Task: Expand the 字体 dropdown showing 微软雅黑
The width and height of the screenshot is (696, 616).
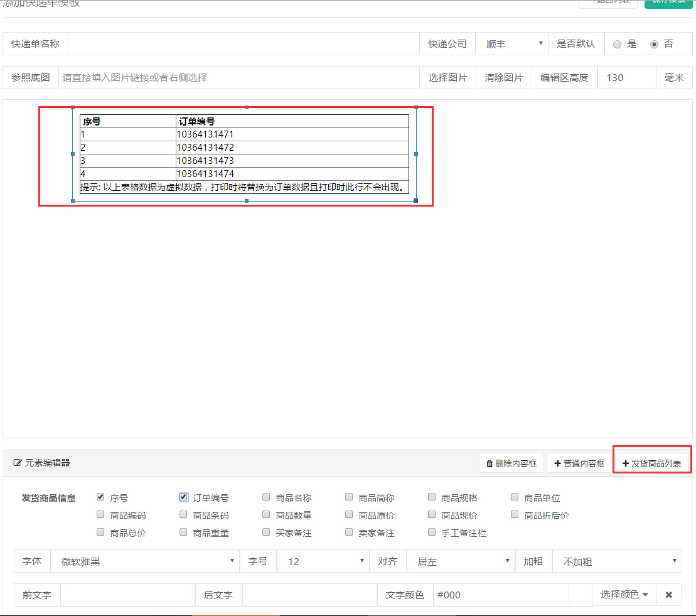Action: tap(144, 561)
